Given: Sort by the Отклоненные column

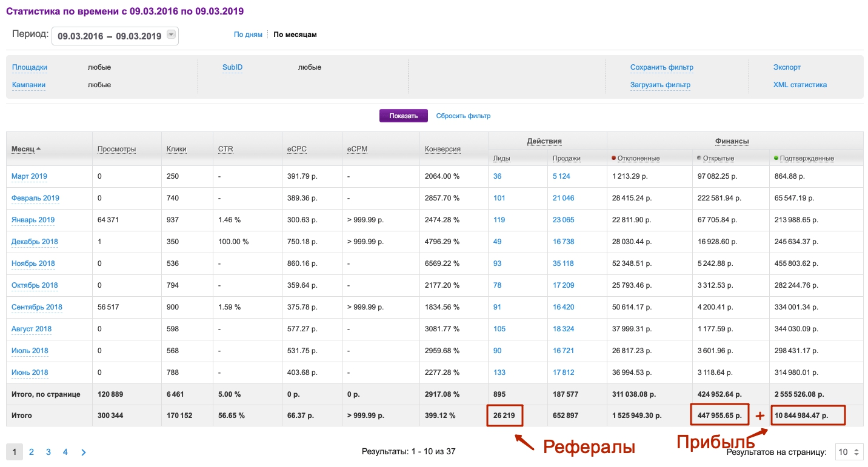Looking at the screenshot, I should click(638, 159).
